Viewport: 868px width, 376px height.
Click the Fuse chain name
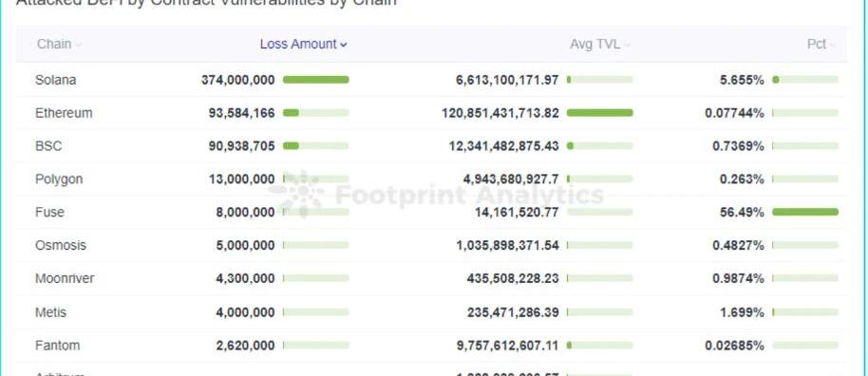49,212
